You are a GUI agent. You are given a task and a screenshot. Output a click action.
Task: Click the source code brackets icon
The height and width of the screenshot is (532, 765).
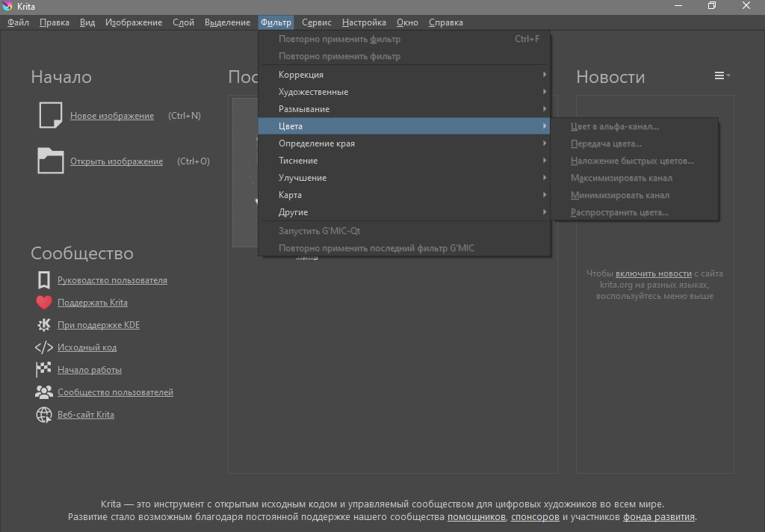(44, 347)
